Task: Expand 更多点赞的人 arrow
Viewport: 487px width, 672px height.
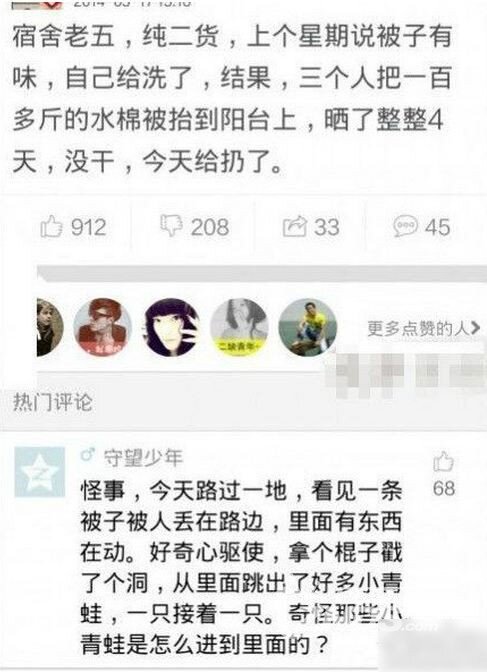Action: point(475,328)
